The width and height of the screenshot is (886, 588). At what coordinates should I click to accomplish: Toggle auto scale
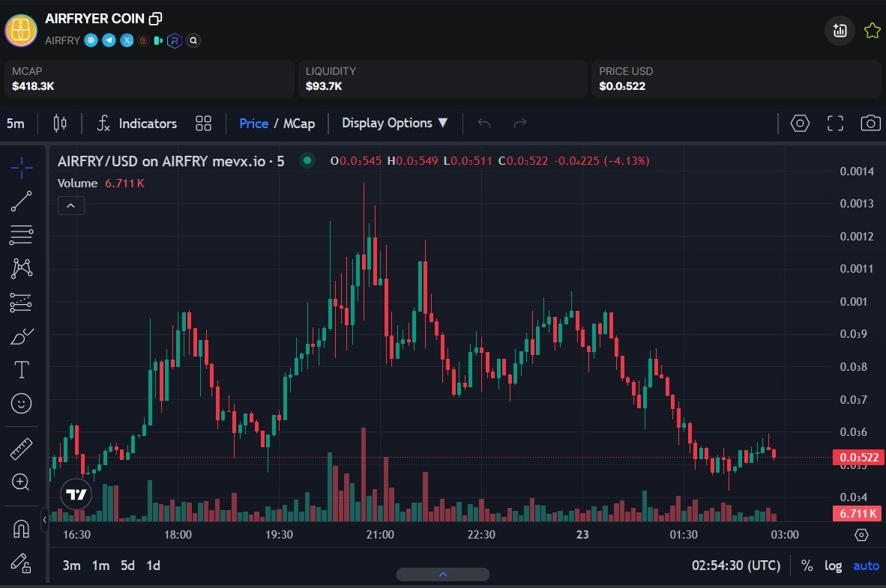[x=867, y=566]
